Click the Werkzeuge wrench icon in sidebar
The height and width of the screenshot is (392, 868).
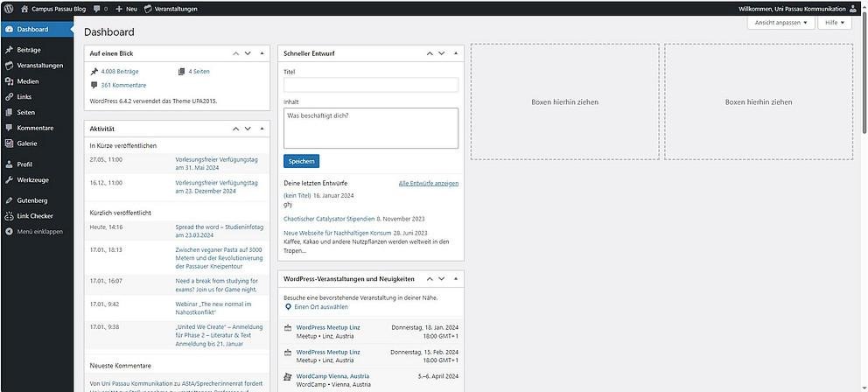tap(9, 180)
